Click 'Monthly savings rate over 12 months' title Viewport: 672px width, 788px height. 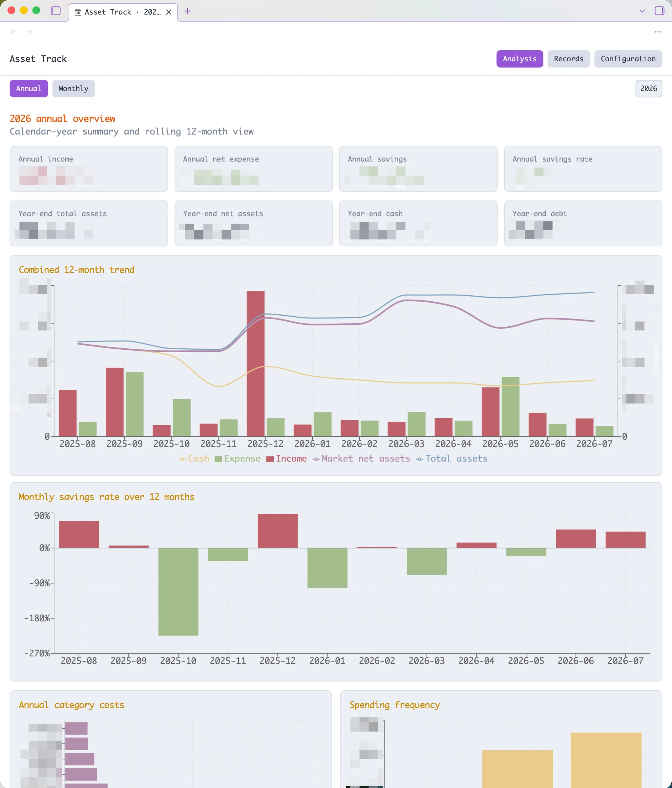point(107,497)
